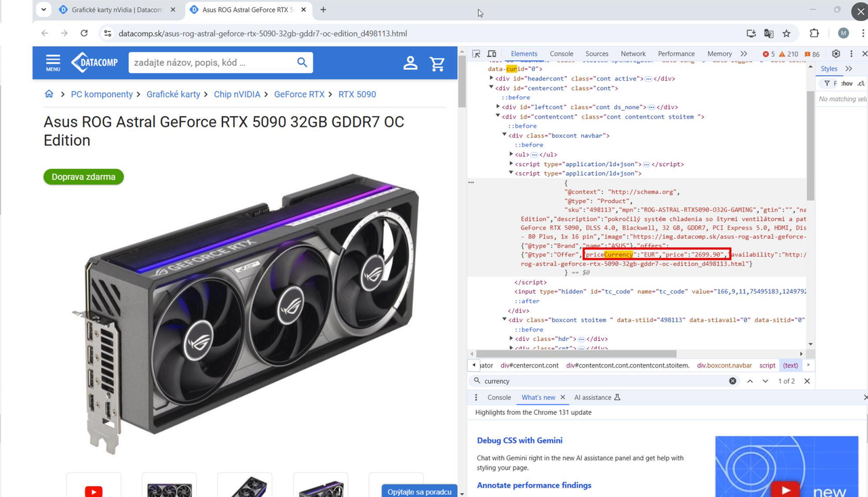Image resolution: width=868 pixels, height=497 pixels.
Task: Open the Performance tab
Action: point(676,54)
